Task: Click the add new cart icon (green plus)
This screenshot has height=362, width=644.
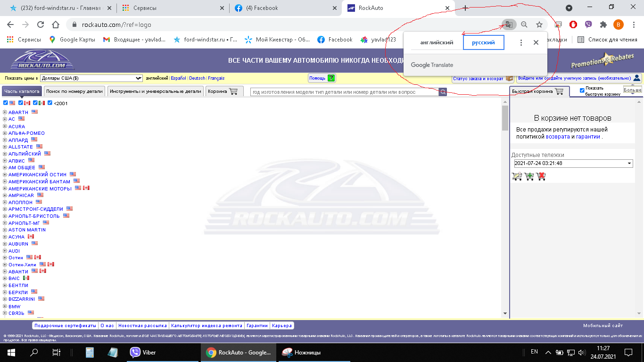Action: (x=529, y=176)
